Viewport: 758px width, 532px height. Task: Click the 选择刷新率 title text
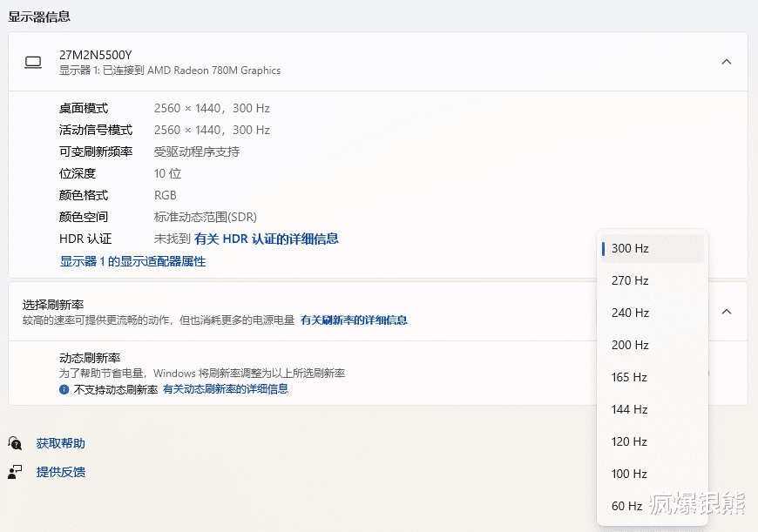click(53, 305)
